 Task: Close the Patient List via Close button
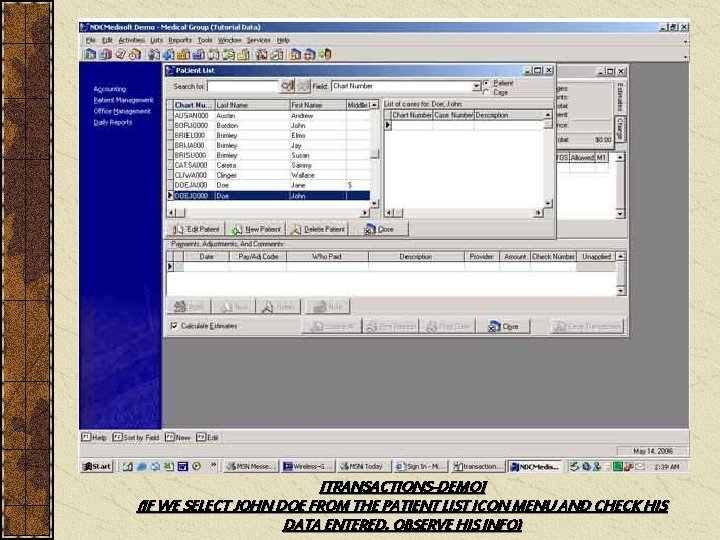click(x=379, y=229)
